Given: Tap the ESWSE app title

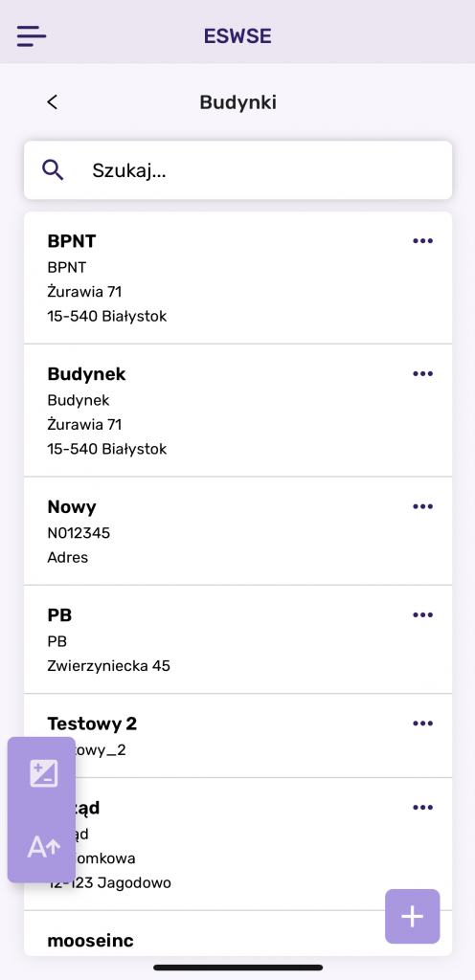Looking at the screenshot, I should pos(237,36).
